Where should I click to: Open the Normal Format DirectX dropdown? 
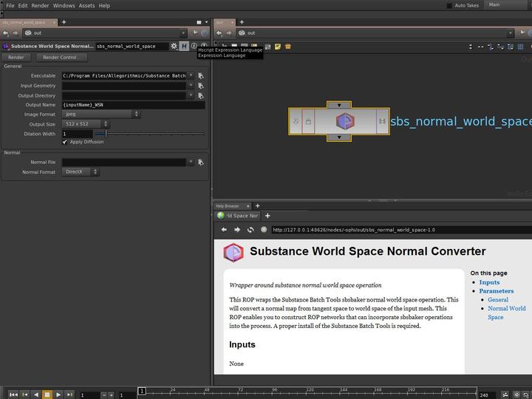81,172
